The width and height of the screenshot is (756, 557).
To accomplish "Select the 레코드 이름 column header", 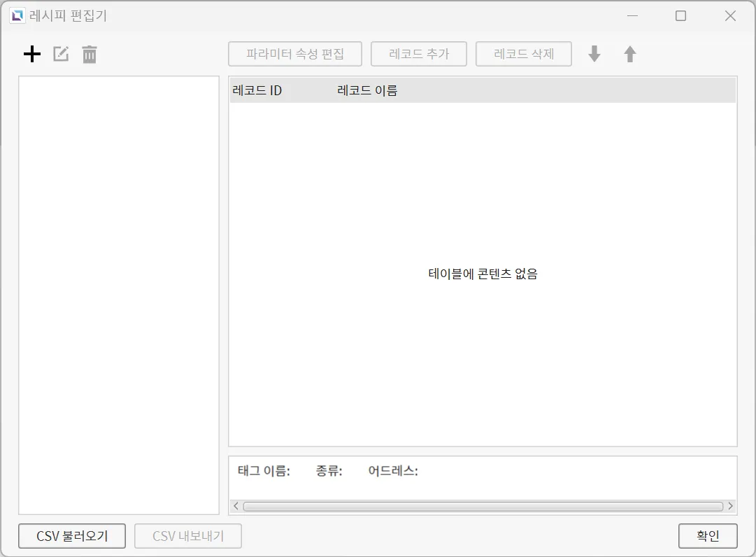I will click(367, 90).
